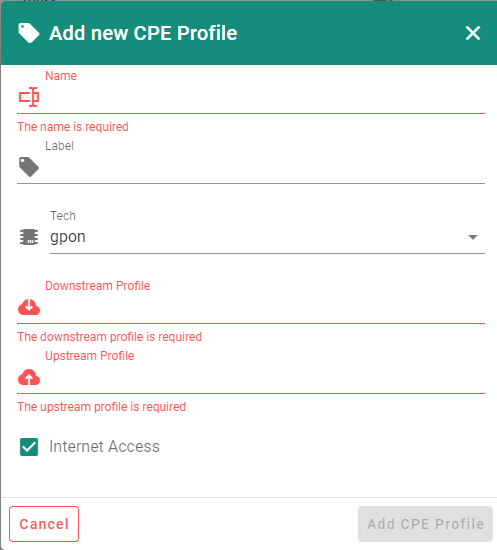
Task: Close the Add new CPE Profile dialog
Action: (x=473, y=33)
